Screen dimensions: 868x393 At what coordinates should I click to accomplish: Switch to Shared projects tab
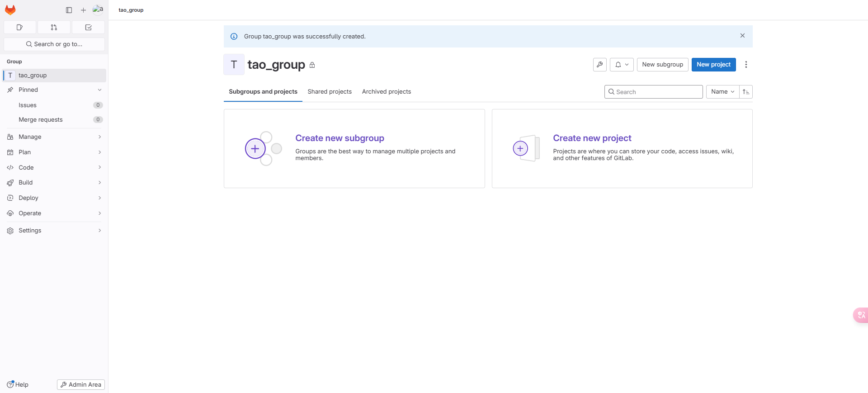[x=330, y=91]
